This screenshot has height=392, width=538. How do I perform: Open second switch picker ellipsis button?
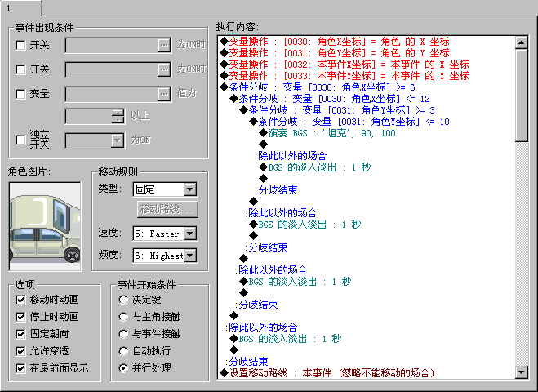coord(164,69)
